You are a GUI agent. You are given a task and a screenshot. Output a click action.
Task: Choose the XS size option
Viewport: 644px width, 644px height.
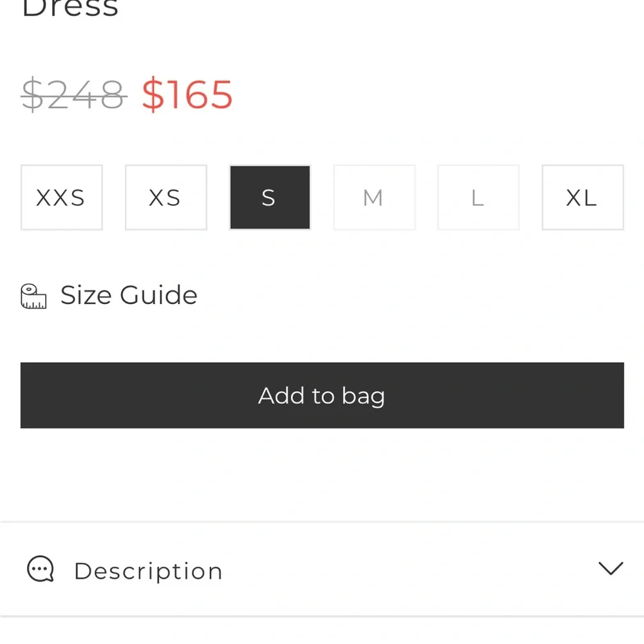click(x=166, y=198)
